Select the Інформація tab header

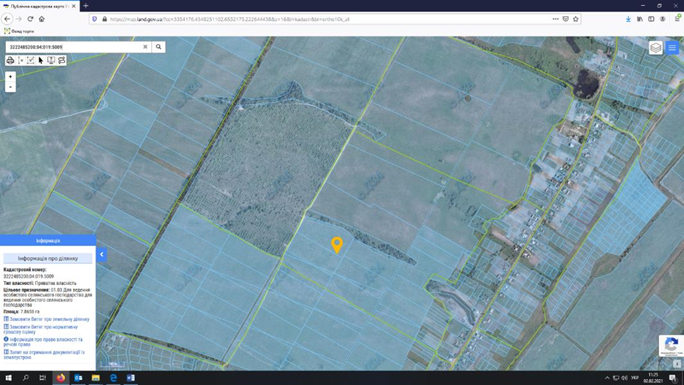(48, 240)
